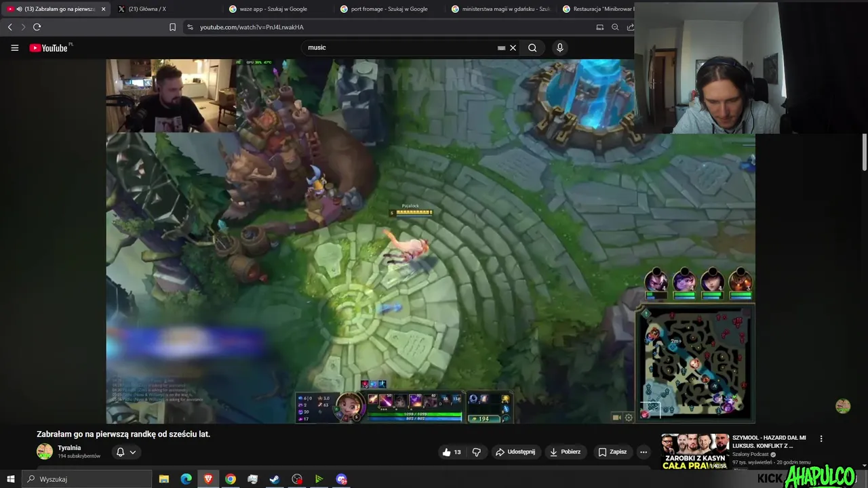
Task: Run the YouTube search
Action: [532, 47]
